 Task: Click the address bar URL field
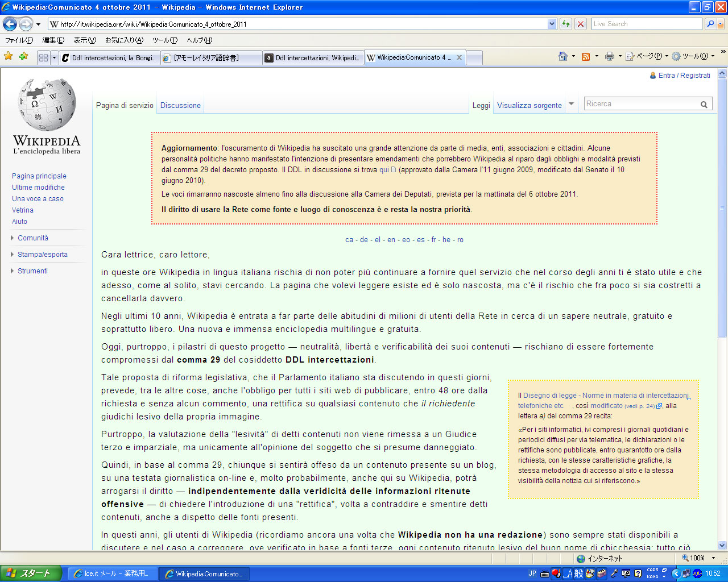[298, 24]
